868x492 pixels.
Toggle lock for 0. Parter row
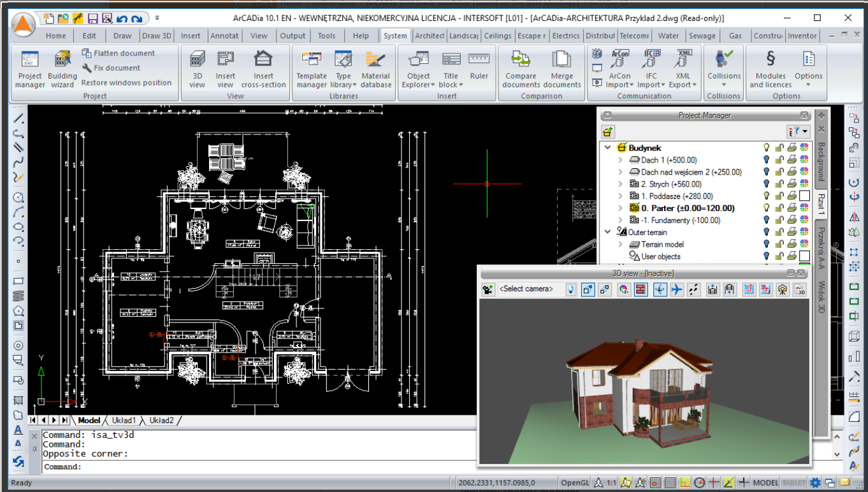[x=779, y=208]
